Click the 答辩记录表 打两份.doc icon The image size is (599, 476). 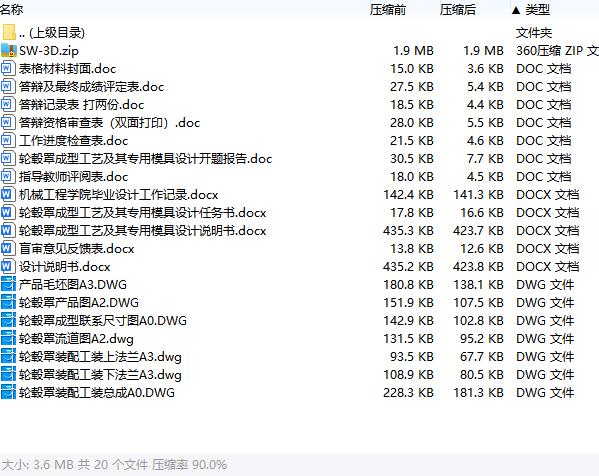pyautogui.click(x=8, y=104)
